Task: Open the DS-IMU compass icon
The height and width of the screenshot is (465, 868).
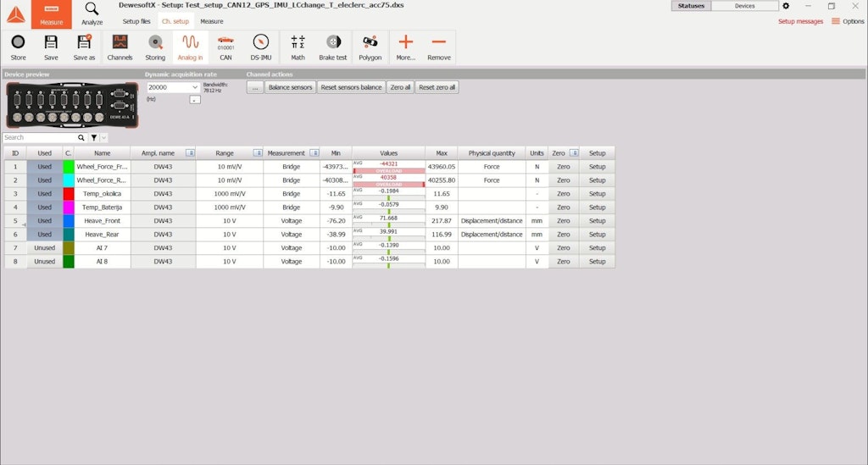Action: pos(261,42)
